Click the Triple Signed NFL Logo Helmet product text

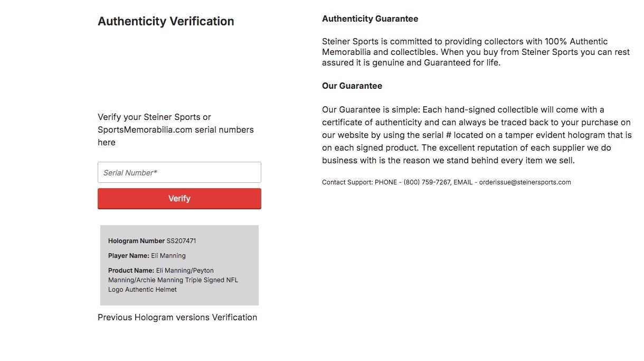[x=173, y=280]
